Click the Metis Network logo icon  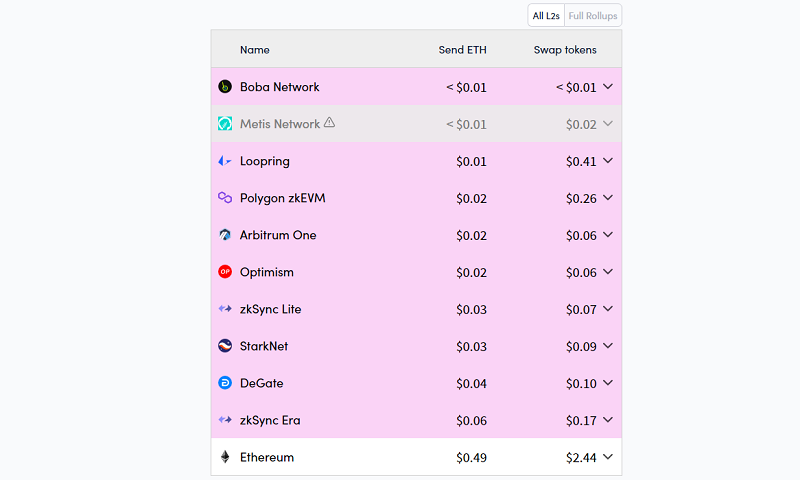[225, 124]
